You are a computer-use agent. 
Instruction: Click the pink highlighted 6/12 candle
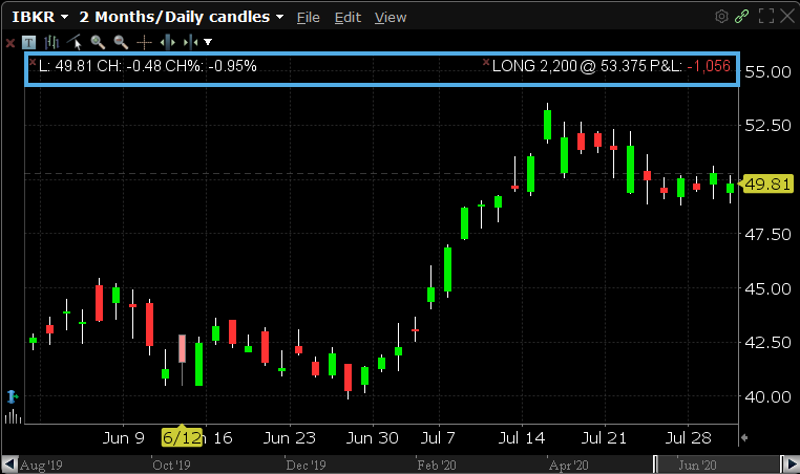(x=182, y=349)
